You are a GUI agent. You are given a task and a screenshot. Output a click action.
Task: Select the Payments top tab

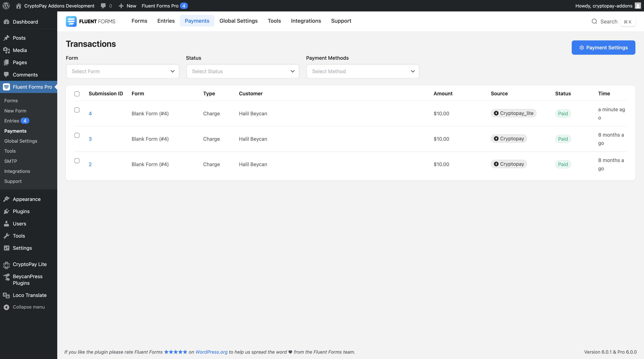pyautogui.click(x=197, y=21)
